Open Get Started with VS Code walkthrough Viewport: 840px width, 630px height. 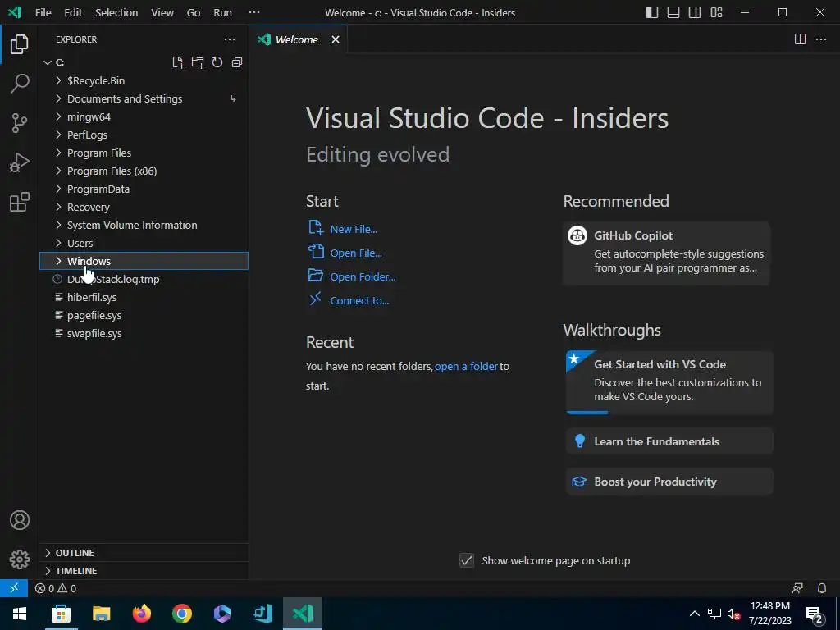(669, 382)
